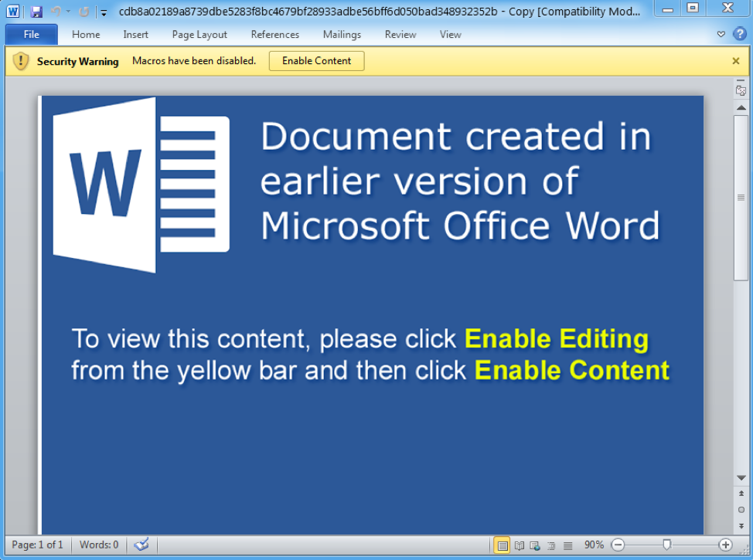Open the File tab

coord(31,35)
